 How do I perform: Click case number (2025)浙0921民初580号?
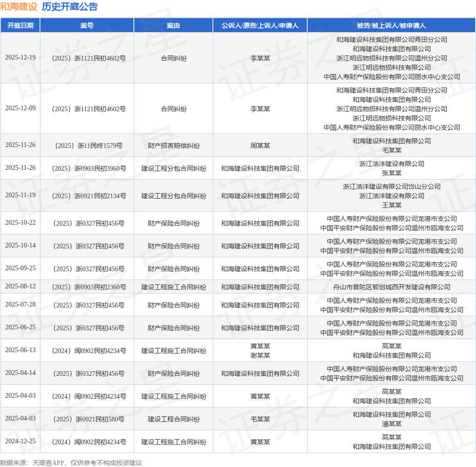89,419
